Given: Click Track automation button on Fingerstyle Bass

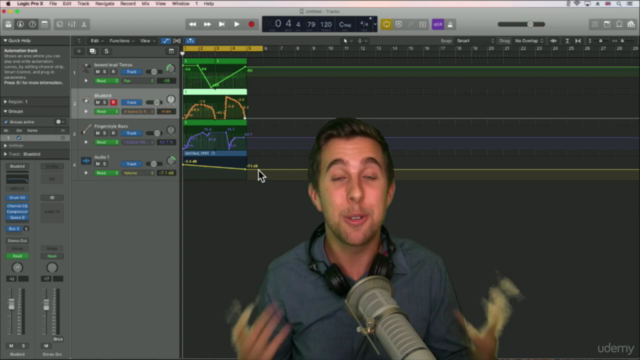Looking at the screenshot, I should 131,133.
